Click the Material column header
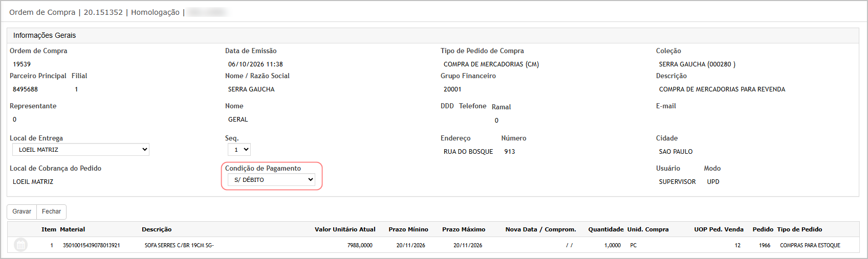Viewport: 868px width, 259px height. click(73, 229)
